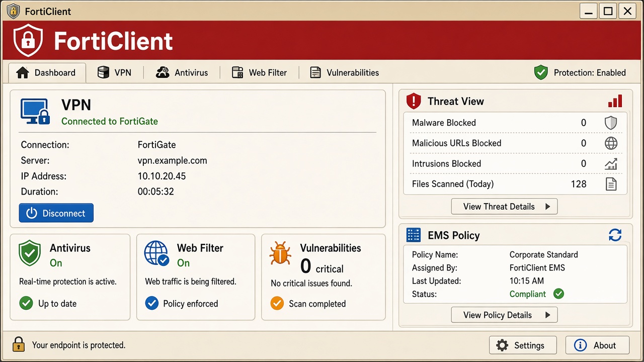Click the IP address 10.10.20.45
The image size is (644, 362).
click(x=162, y=176)
